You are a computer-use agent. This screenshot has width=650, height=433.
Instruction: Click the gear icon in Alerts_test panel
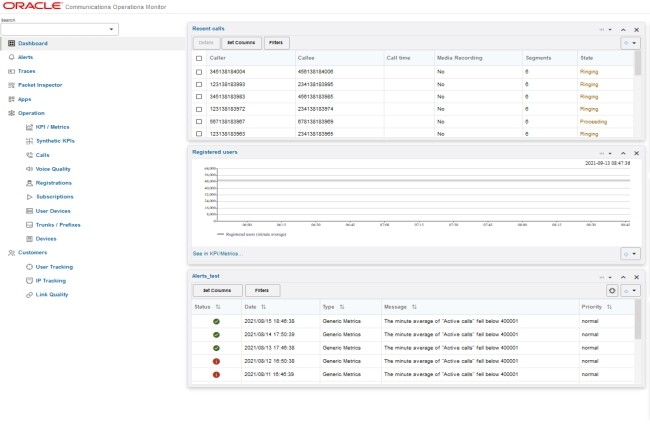(x=612, y=290)
